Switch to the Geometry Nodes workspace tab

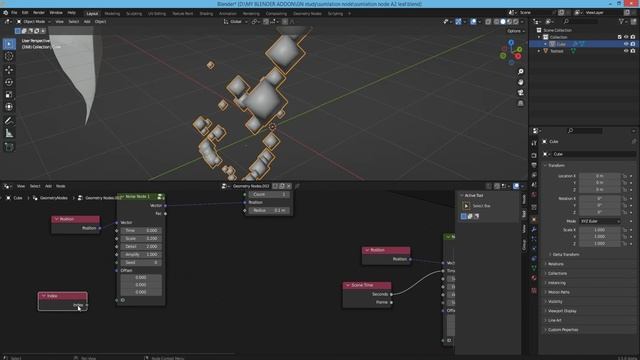(307, 13)
